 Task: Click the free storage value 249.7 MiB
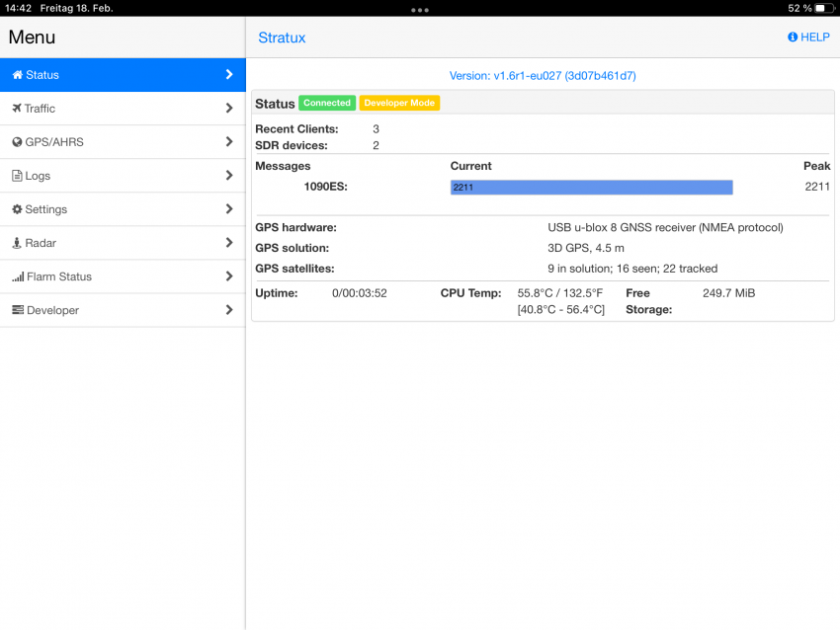click(x=728, y=293)
